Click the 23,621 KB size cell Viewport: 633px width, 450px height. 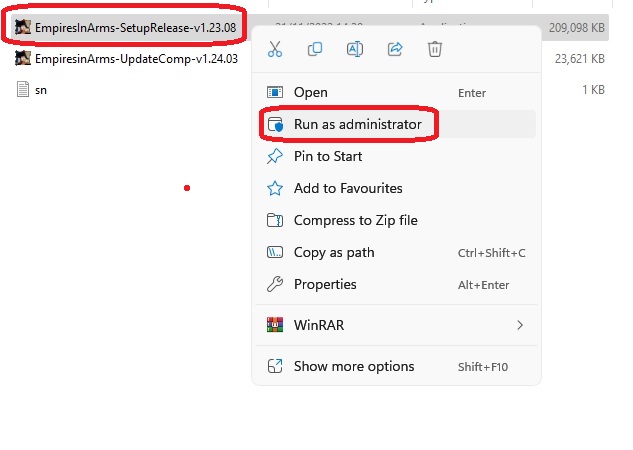[580, 59]
